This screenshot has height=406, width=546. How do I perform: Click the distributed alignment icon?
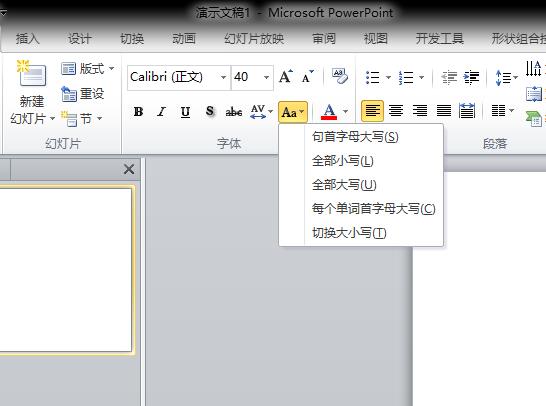click(467, 111)
